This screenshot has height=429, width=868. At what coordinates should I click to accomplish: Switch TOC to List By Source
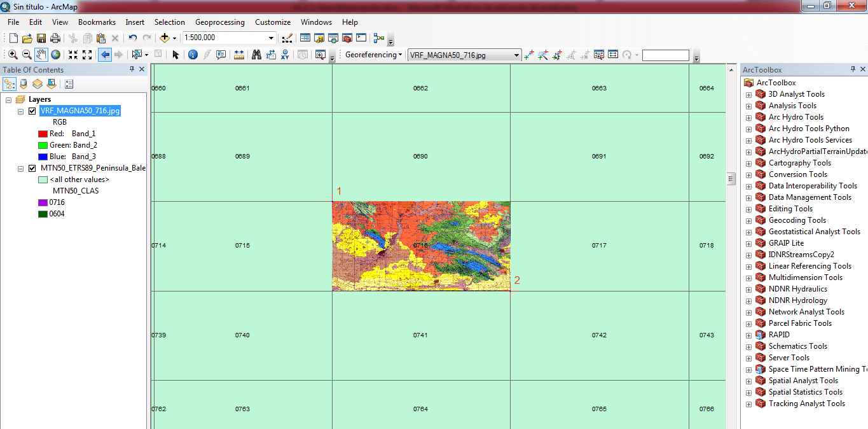24,84
